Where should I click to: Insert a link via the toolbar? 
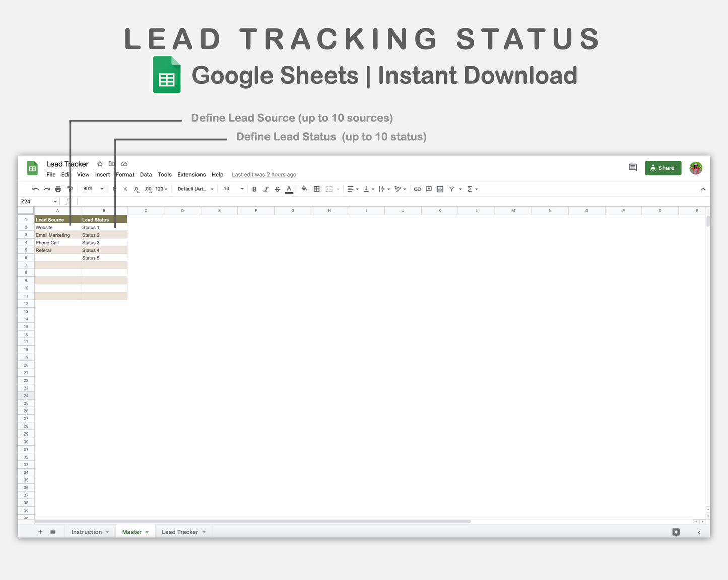click(417, 189)
